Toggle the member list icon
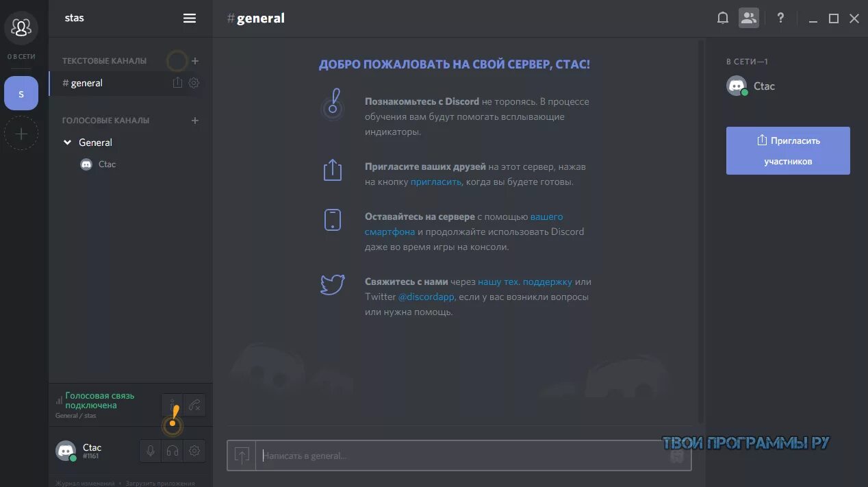The height and width of the screenshot is (487, 868). (x=749, y=18)
